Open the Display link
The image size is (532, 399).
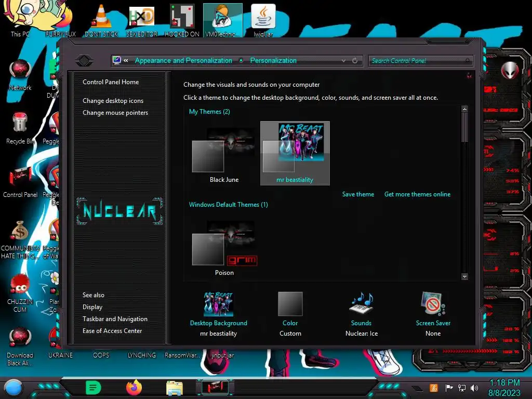[92, 307]
